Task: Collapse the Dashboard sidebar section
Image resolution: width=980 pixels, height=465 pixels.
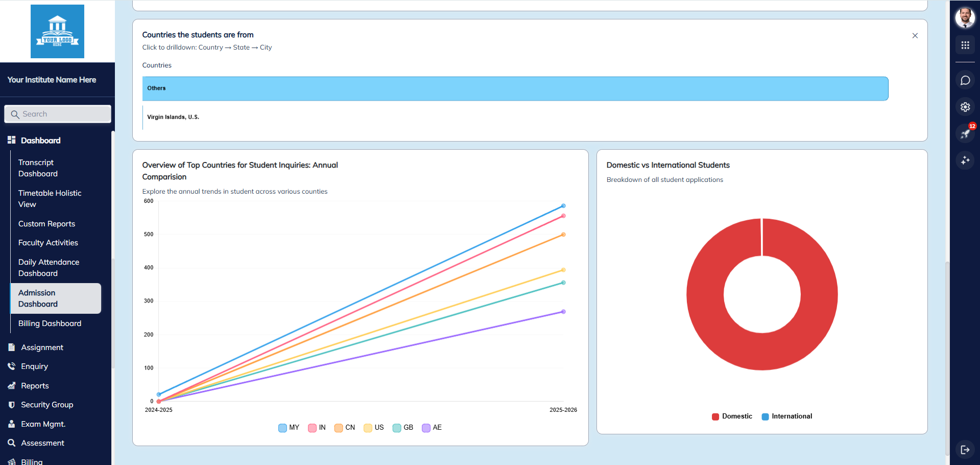Action: point(40,141)
